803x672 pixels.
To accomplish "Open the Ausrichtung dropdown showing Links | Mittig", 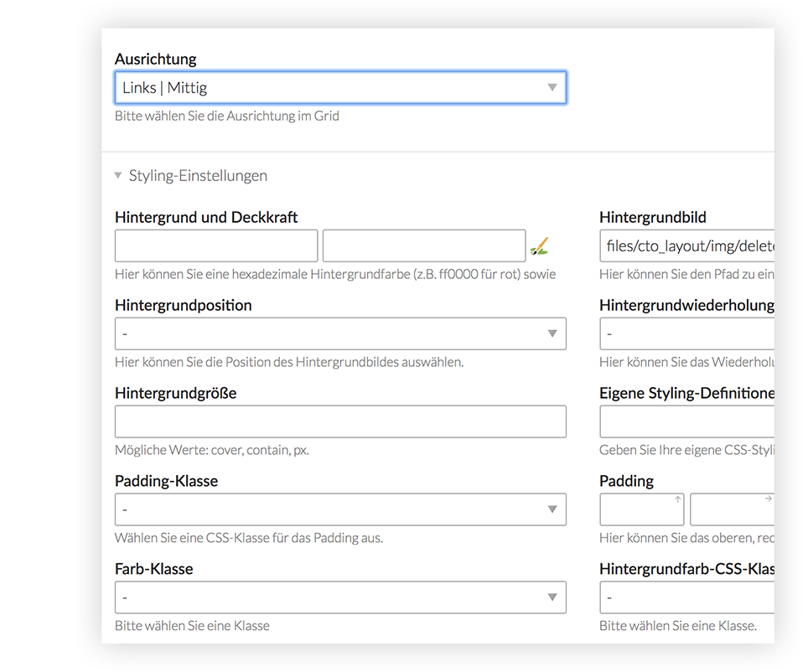I will (x=340, y=88).
